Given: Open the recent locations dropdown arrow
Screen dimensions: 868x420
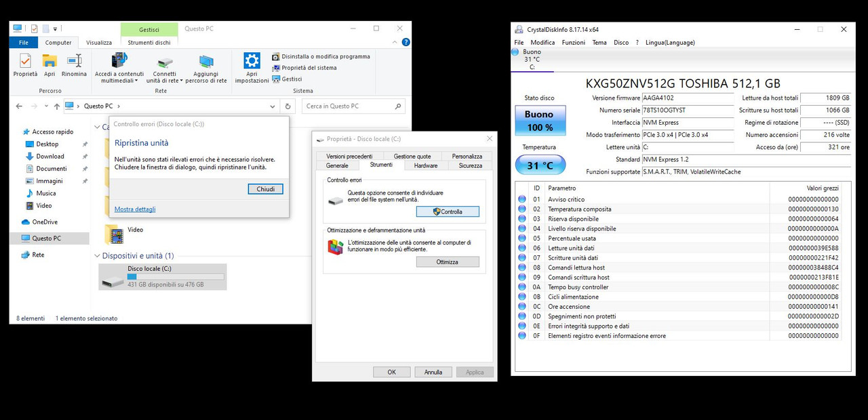Looking at the screenshot, I should 45,106.
